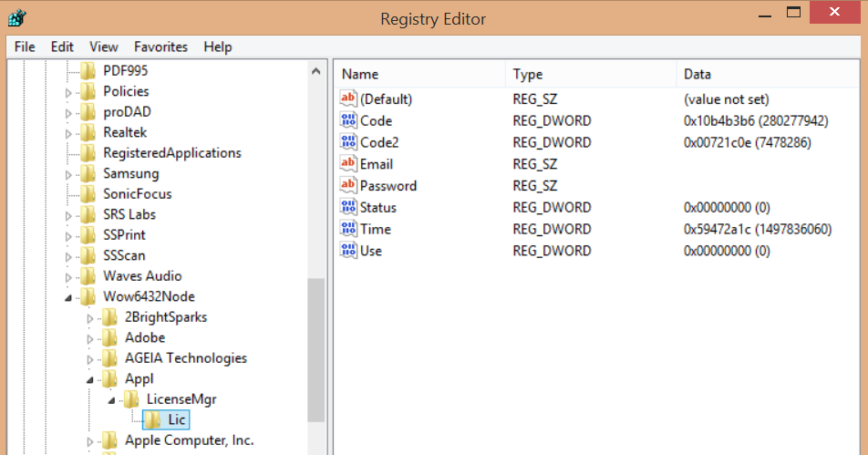868x455 pixels.
Task: Click the Registry Editor app icon in title bar
Action: point(17,17)
